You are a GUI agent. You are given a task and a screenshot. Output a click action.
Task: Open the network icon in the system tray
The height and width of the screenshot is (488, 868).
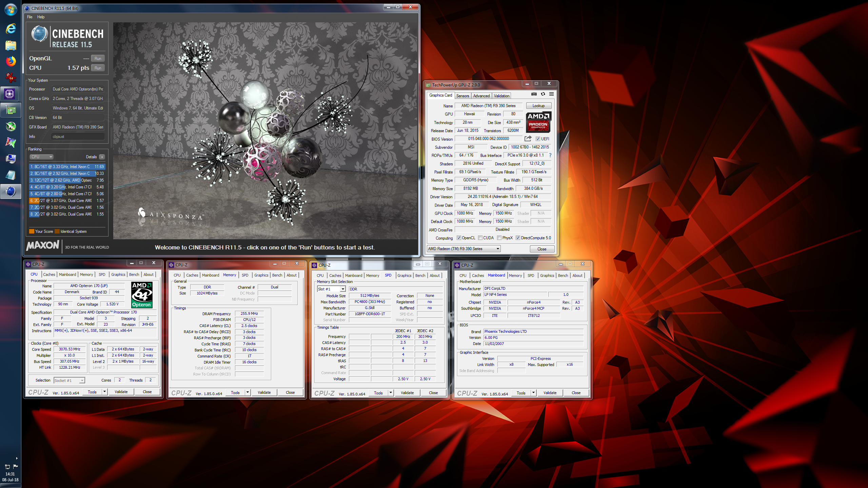click(x=7, y=467)
